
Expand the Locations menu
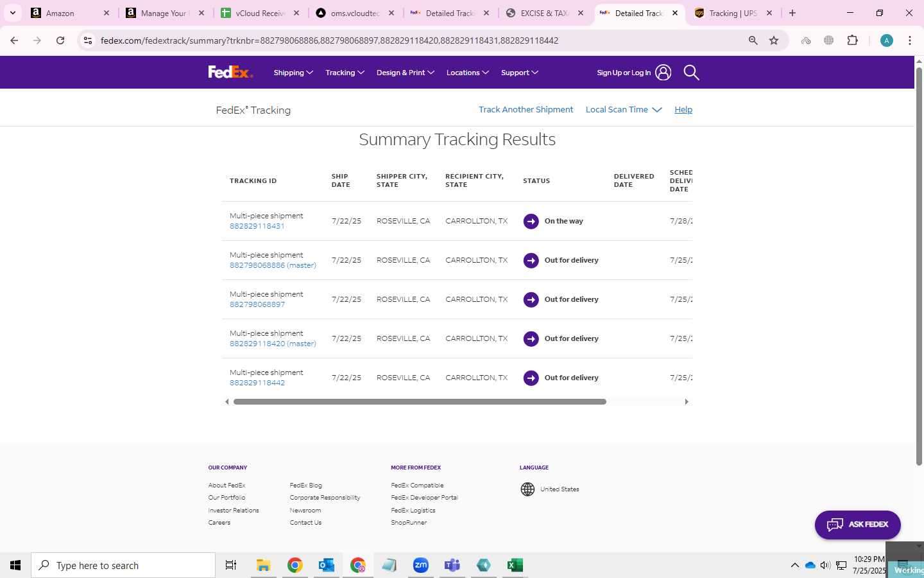coord(468,73)
